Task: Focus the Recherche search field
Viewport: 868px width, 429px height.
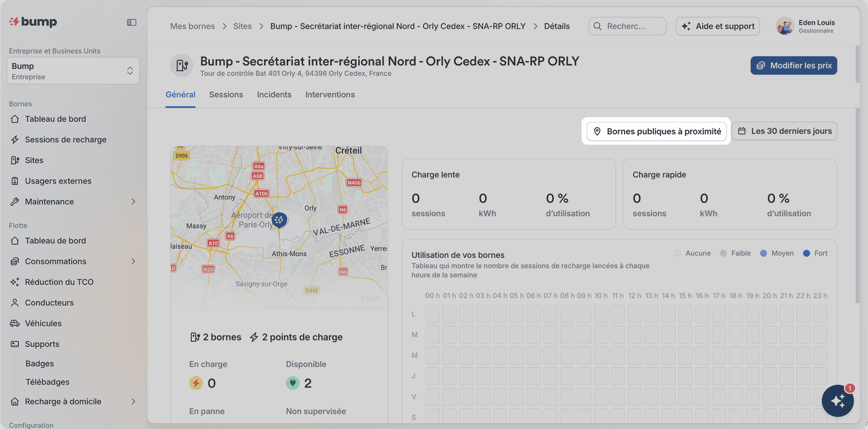Action: (x=627, y=26)
